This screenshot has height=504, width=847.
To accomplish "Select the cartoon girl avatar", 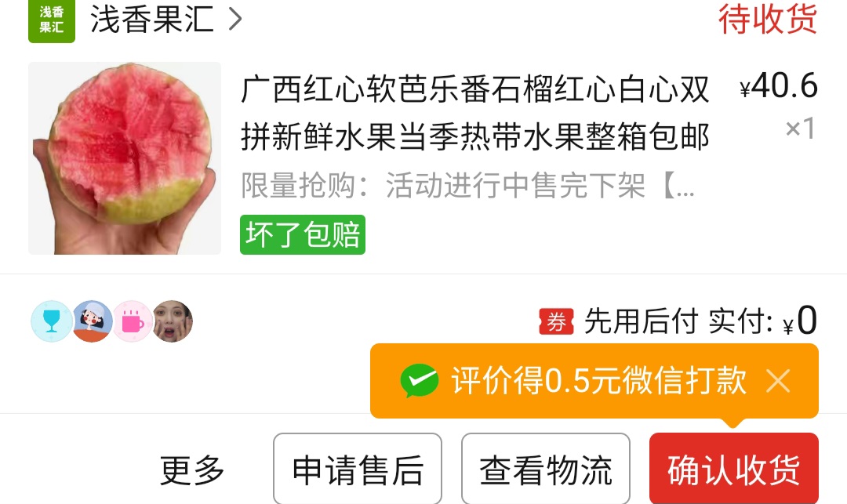I will [x=93, y=321].
